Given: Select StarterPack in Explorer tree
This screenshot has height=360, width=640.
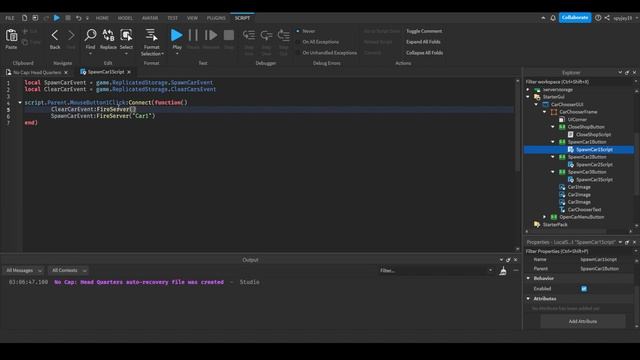Looking at the screenshot, I should coord(555,225).
